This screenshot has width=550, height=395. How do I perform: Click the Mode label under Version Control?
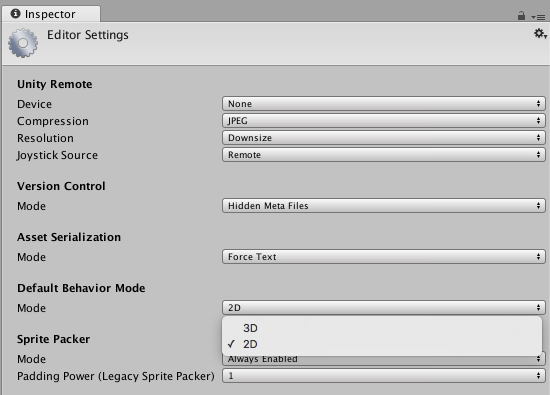pyautogui.click(x=31, y=206)
